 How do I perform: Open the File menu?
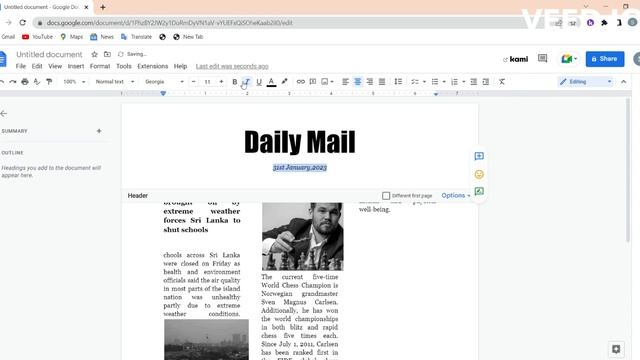point(21,66)
